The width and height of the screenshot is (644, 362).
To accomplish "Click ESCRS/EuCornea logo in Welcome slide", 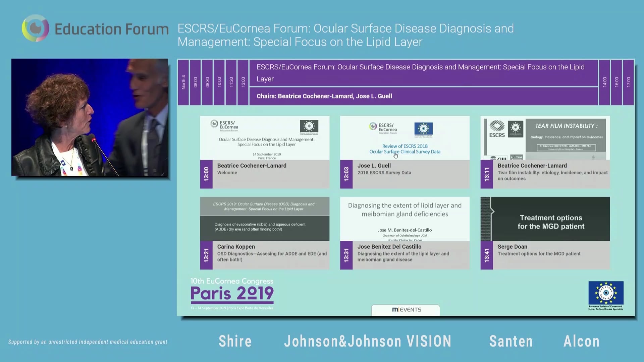I will click(224, 126).
